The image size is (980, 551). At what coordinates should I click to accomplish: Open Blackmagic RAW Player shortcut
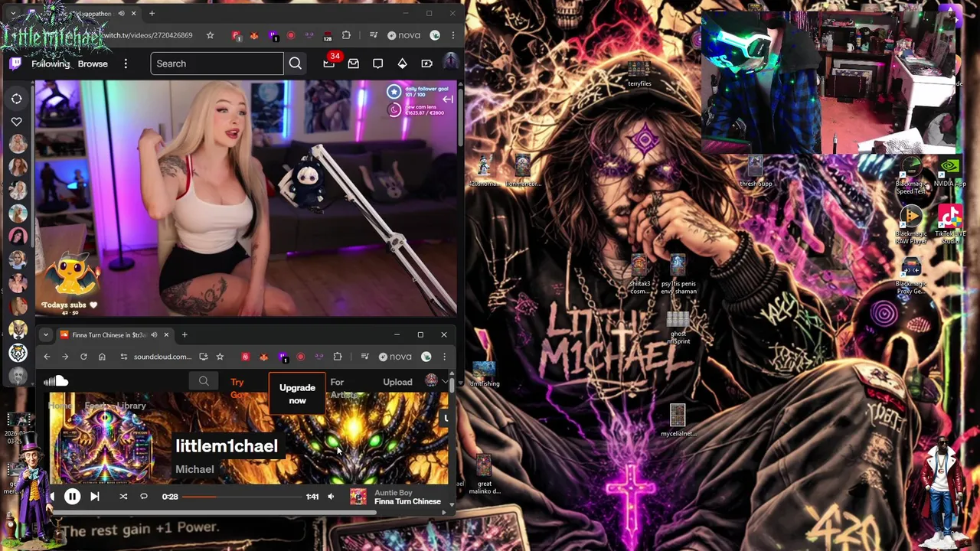[x=911, y=225]
